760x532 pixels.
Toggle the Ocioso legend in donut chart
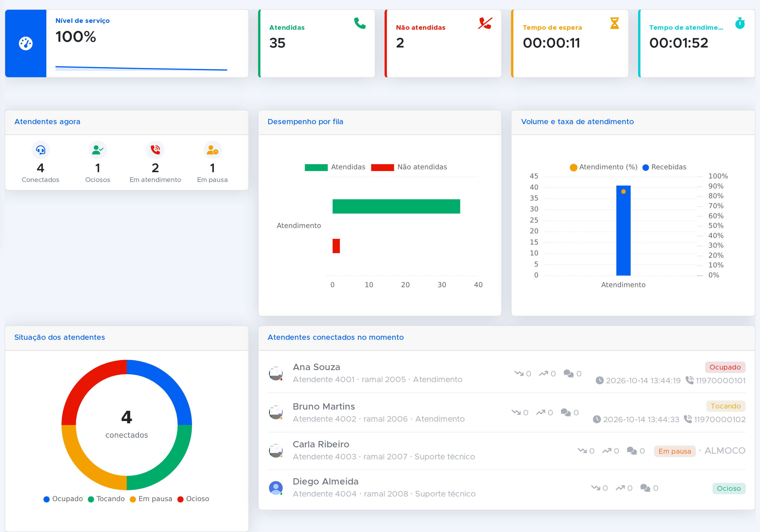tap(193, 499)
